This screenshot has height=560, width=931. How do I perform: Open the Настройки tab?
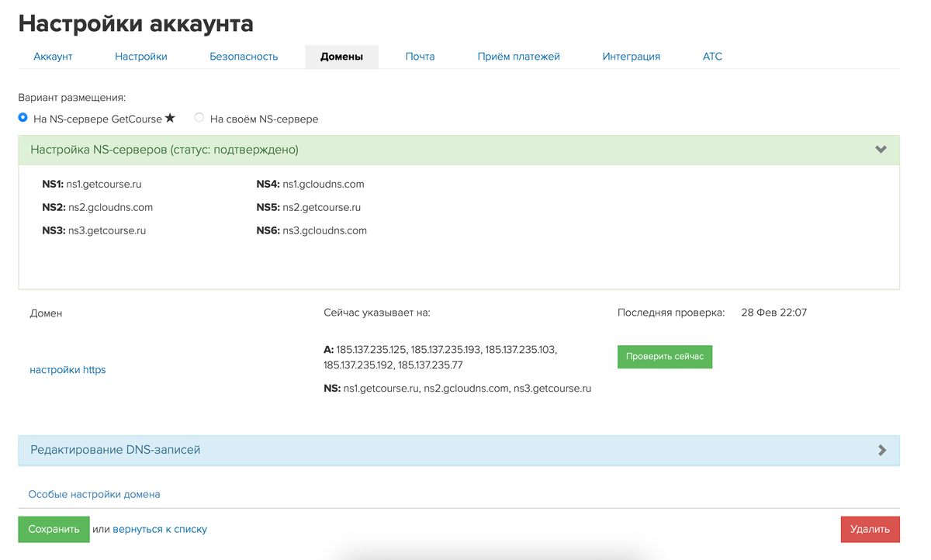click(x=141, y=57)
